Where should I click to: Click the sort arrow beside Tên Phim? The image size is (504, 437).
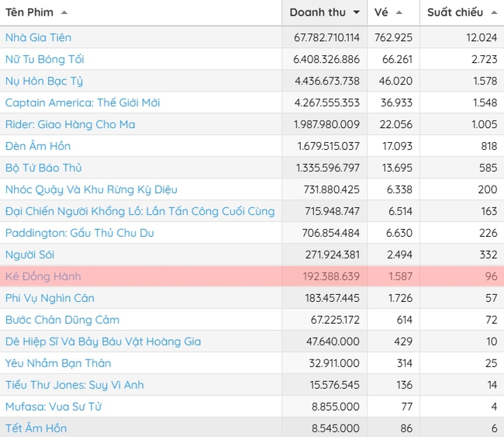(64, 12)
